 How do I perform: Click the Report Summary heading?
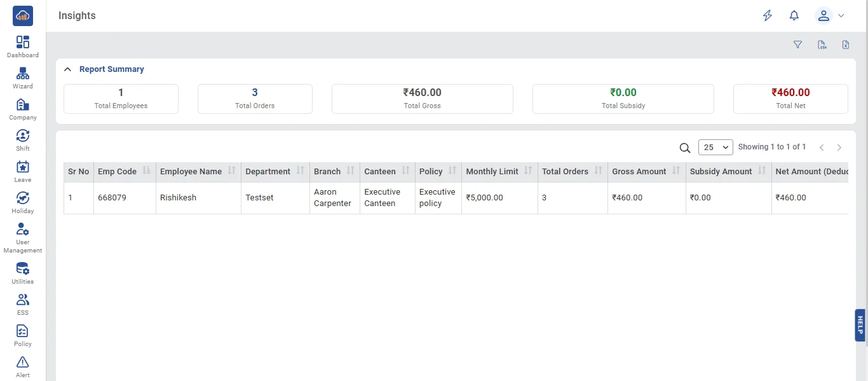click(112, 69)
